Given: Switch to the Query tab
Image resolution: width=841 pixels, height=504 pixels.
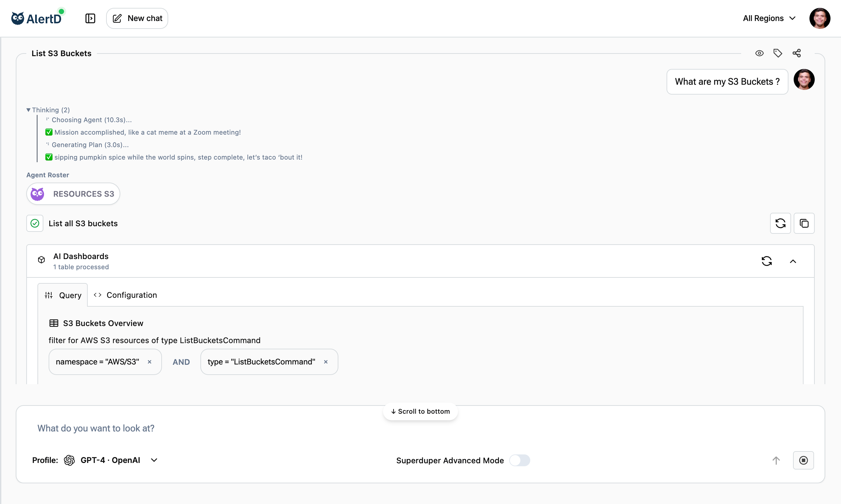Looking at the screenshot, I should point(63,295).
